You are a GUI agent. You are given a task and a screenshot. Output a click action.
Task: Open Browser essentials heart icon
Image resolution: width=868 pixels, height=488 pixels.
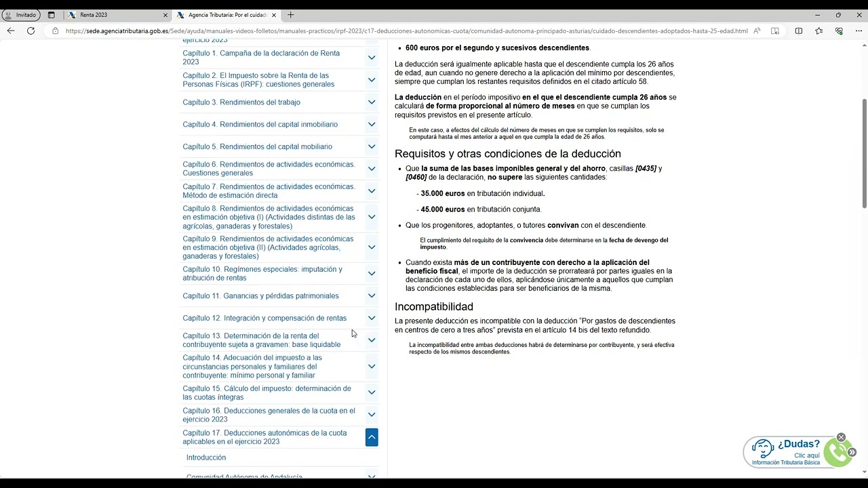pos(839,30)
